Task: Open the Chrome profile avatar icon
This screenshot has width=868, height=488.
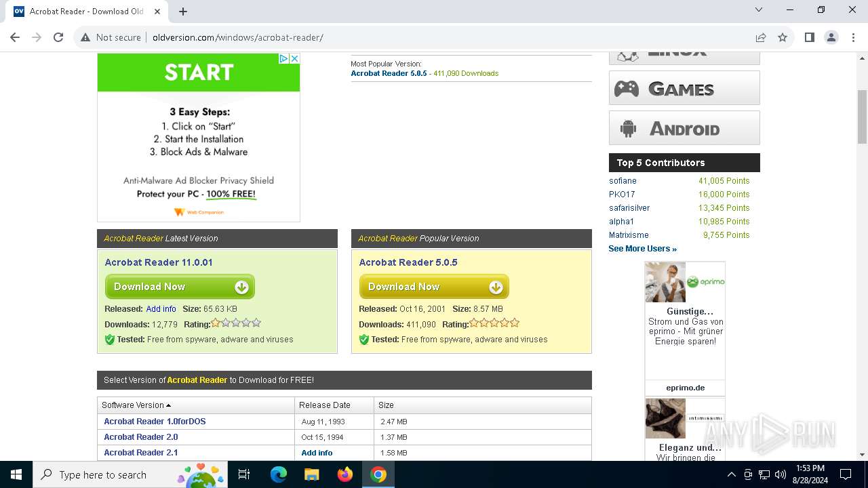Action: [x=831, y=37]
